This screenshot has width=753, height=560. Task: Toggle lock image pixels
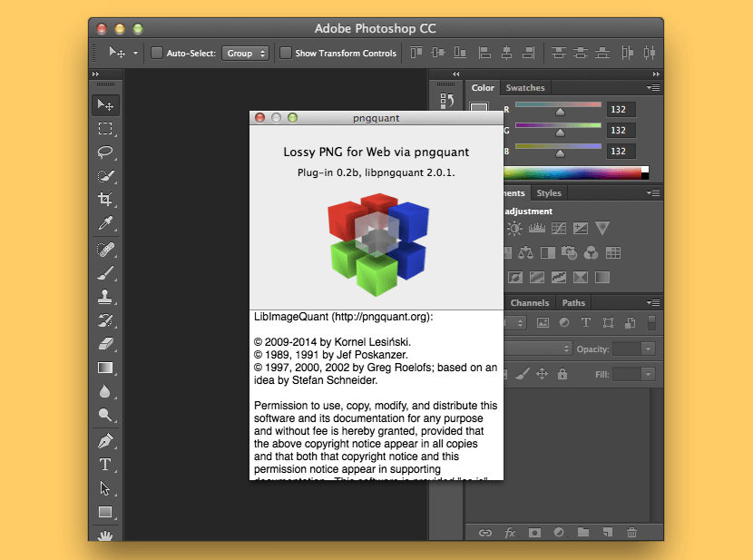[523, 374]
